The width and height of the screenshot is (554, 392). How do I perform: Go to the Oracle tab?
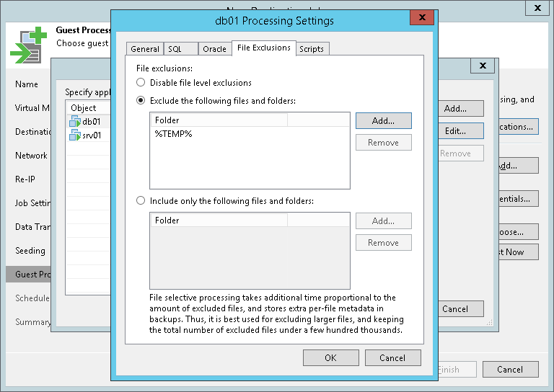tap(214, 49)
